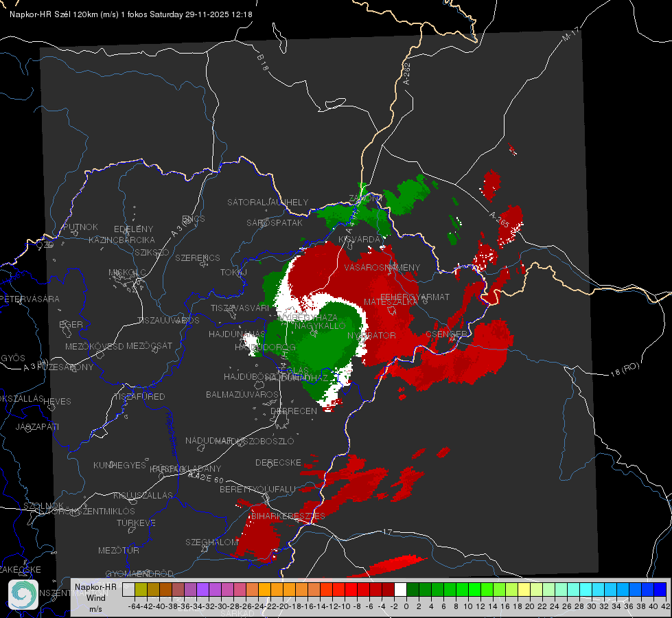Click the MISKOLC city label
Viewport: 672px width, 618px height.
coord(127,273)
